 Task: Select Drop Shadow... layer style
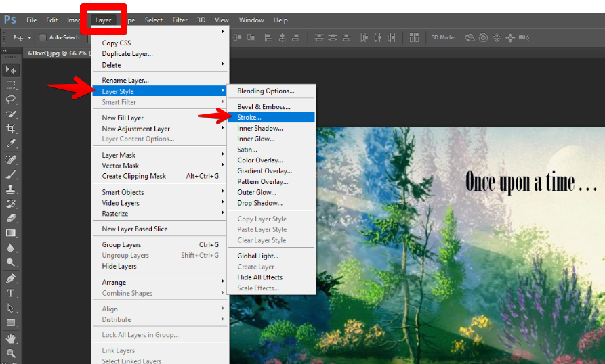coord(259,203)
